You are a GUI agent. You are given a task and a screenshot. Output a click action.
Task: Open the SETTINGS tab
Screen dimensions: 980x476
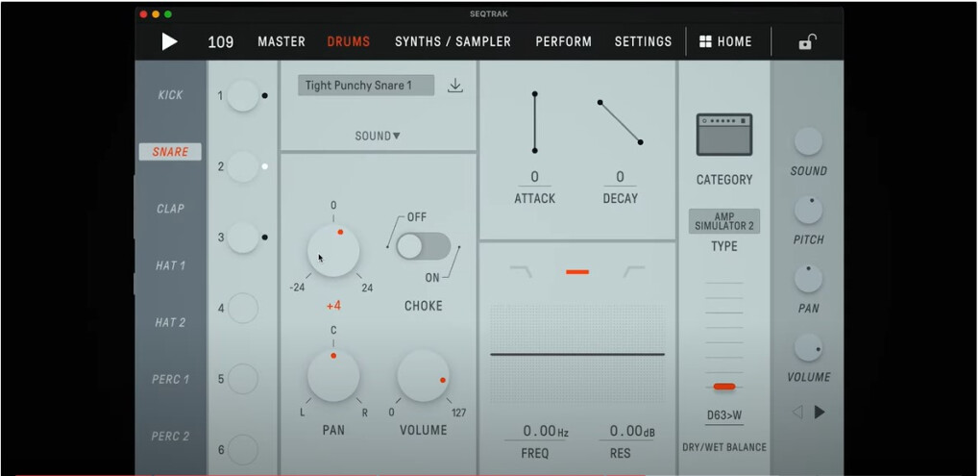(643, 42)
